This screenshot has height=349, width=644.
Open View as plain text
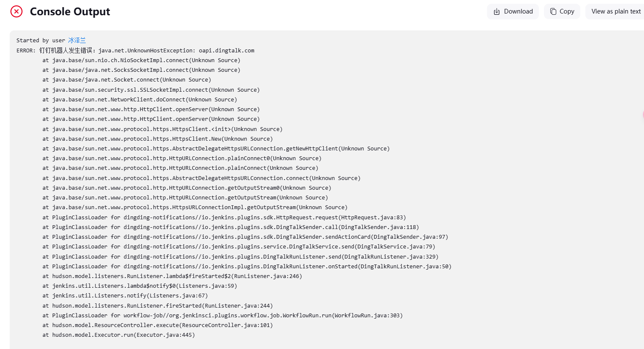click(x=616, y=11)
